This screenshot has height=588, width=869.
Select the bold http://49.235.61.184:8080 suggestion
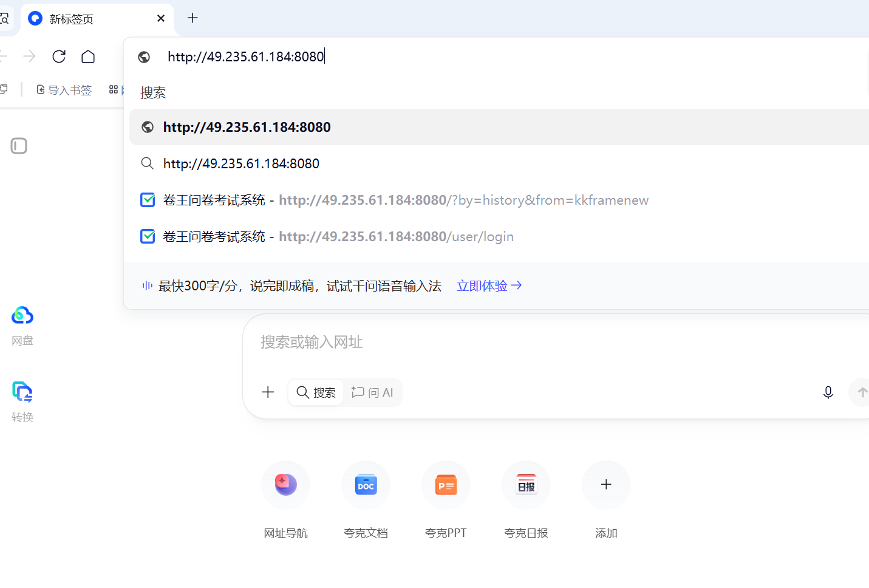tap(499, 127)
